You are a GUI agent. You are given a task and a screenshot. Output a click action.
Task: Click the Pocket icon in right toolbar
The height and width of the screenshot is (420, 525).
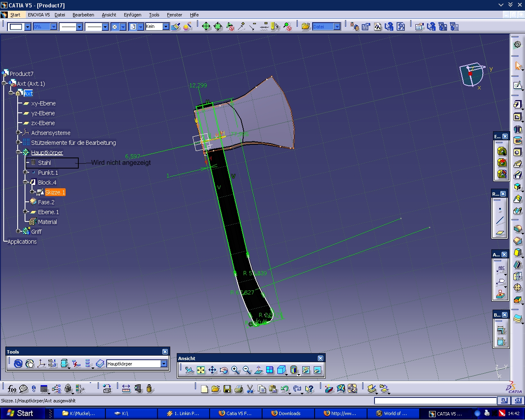(518, 117)
